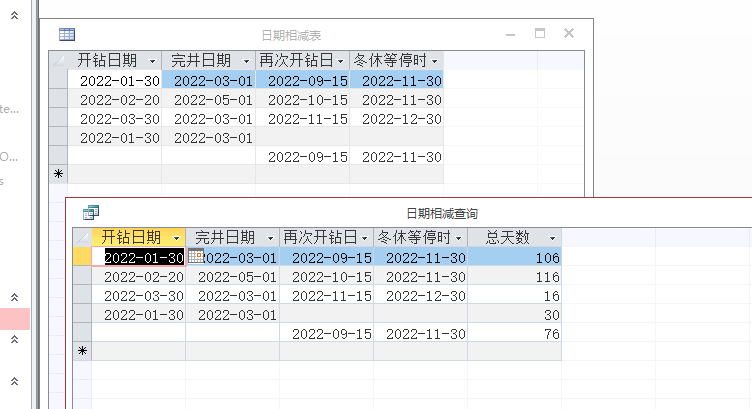Click 总天数 value 16 in query

pos(515,296)
